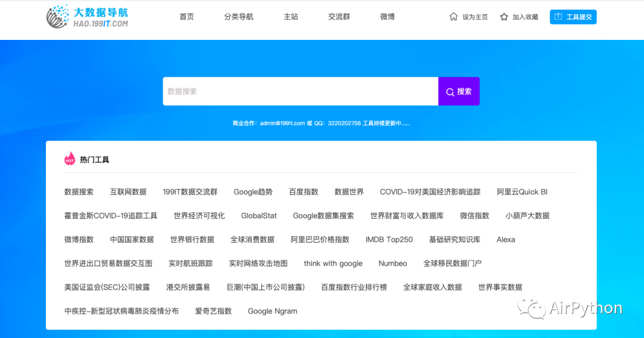Click the 加入收藏 link
Screen dimensions: 644x338
tap(525, 17)
